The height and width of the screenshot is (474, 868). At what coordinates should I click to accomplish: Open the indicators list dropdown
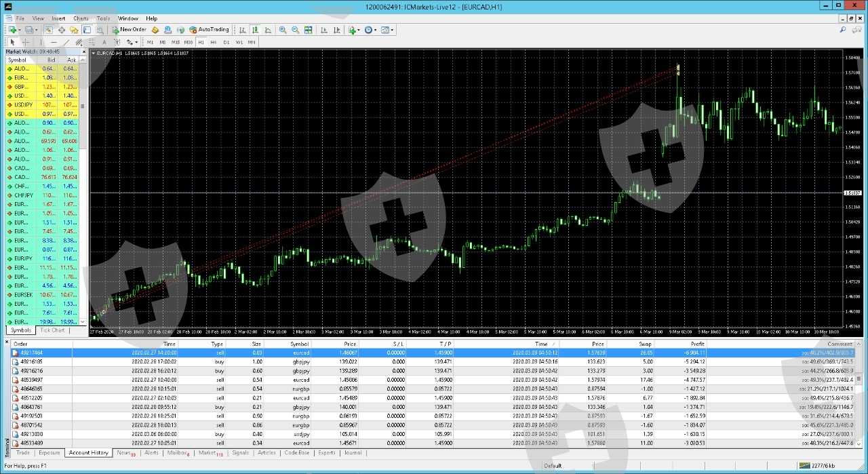click(353, 30)
